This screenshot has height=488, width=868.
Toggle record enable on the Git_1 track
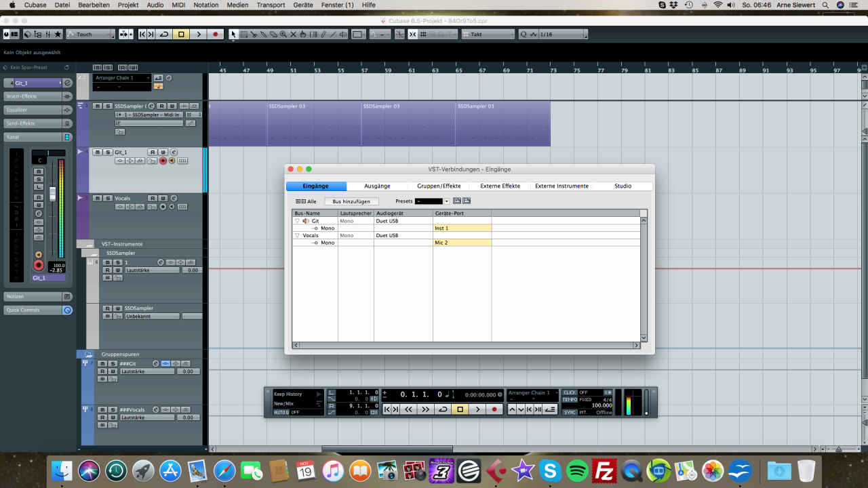[163, 161]
